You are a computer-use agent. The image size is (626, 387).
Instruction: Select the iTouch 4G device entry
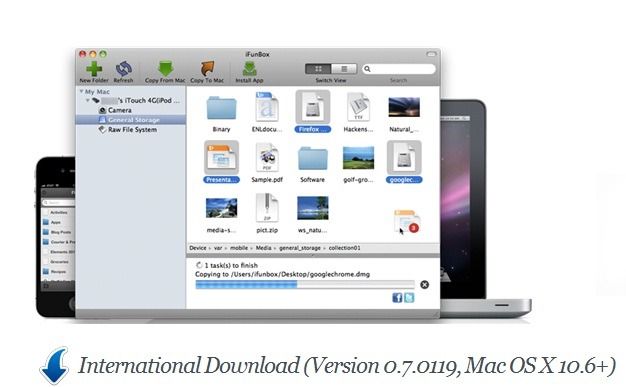pyautogui.click(x=137, y=101)
